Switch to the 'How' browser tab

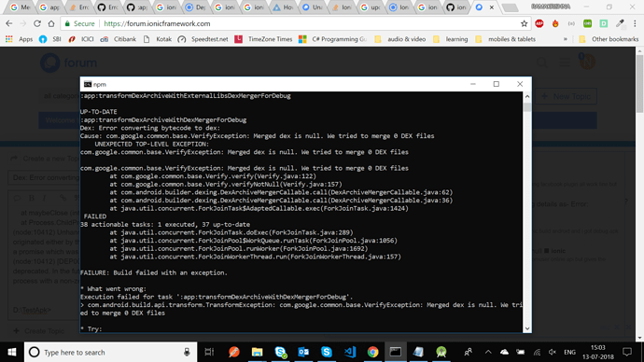point(283,7)
